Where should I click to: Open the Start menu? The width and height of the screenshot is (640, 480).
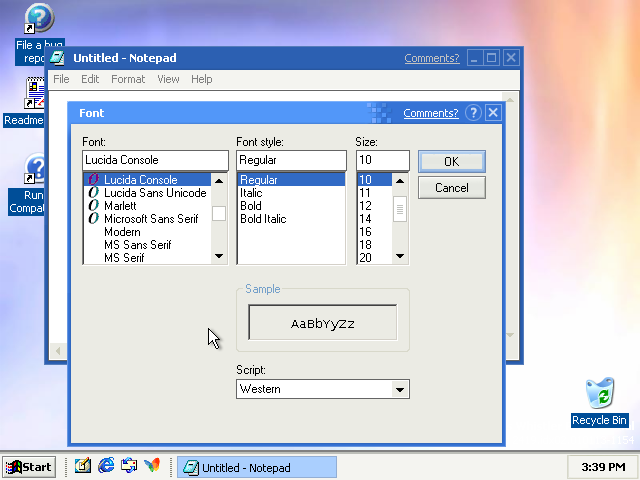coord(29,467)
